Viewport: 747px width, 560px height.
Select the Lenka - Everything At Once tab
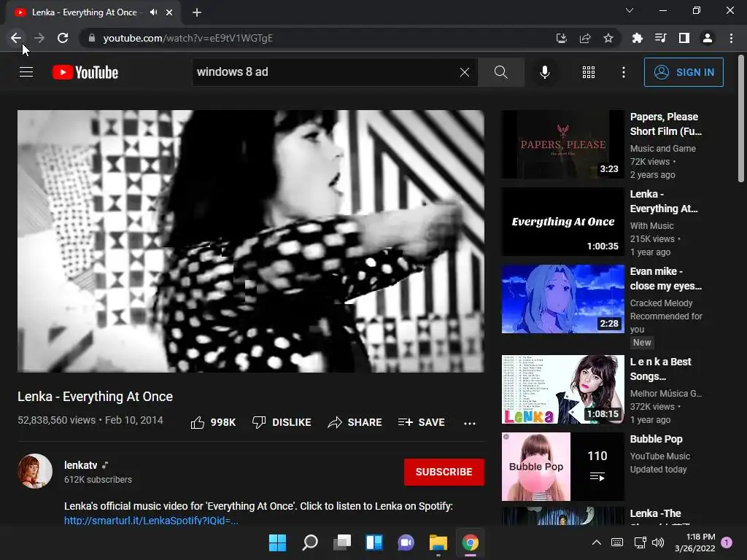click(x=84, y=12)
